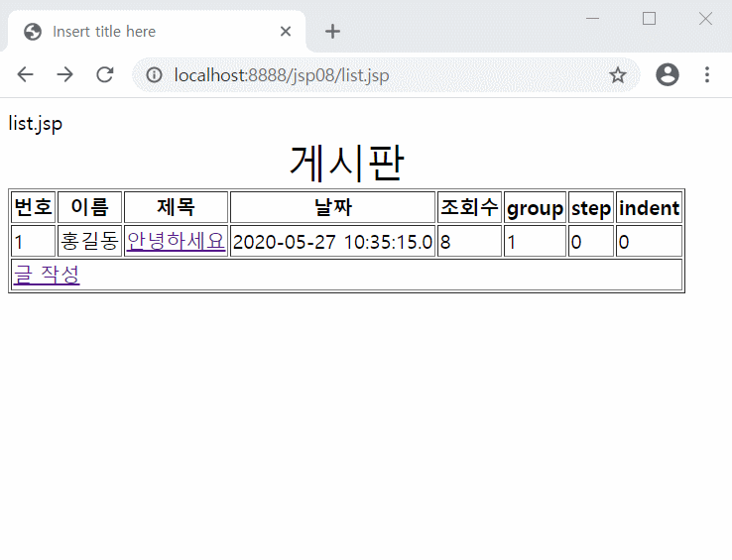Go forward to the next page
This screenshot has height=560, width=732.
[x=64, y=74]
